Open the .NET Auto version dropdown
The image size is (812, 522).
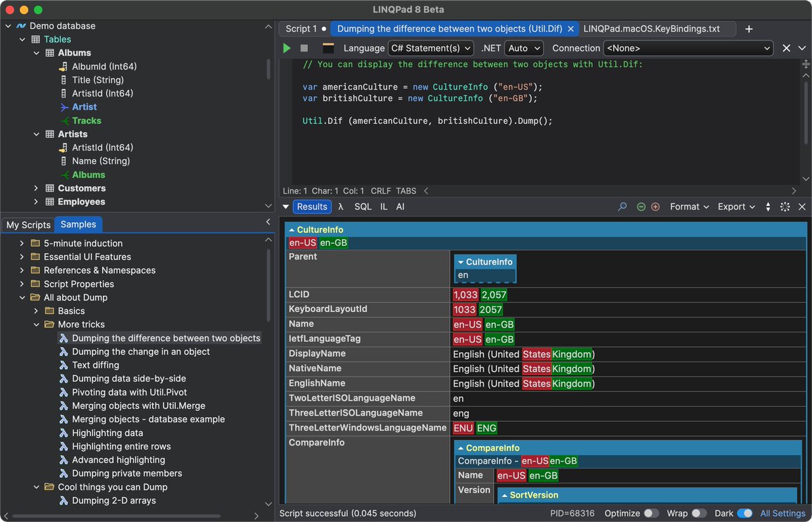524,48
